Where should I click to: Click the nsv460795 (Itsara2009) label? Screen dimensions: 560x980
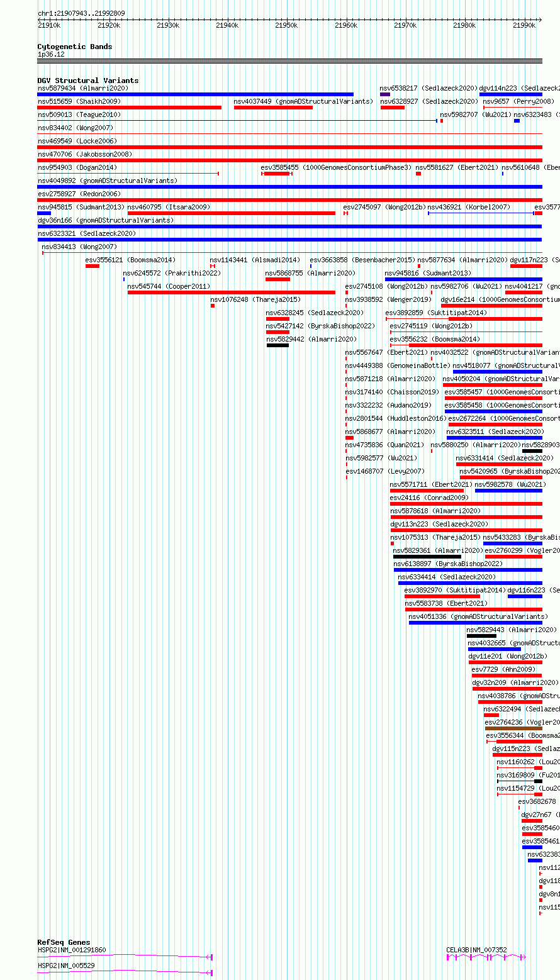pos(169,207)
